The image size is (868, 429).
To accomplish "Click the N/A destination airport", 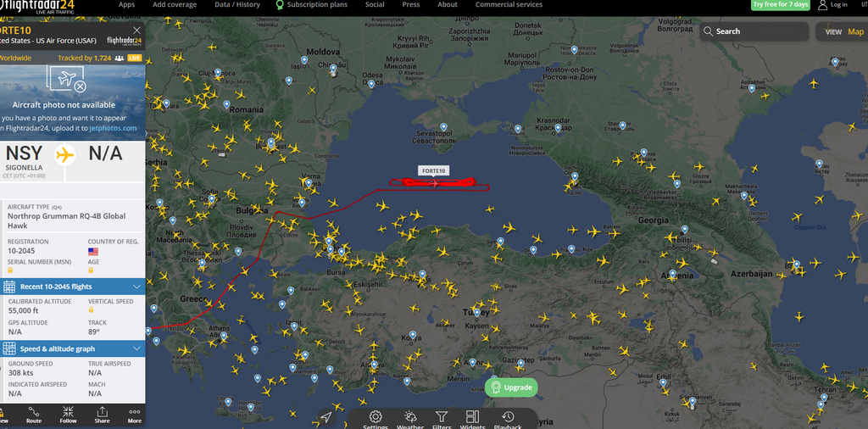I will (x=105, y=153).
